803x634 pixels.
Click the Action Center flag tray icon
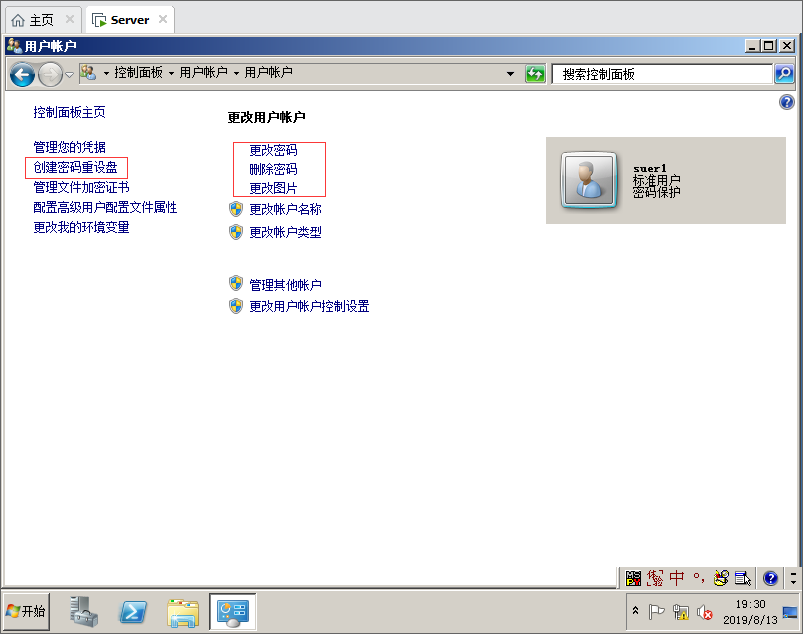pos(657,612)
